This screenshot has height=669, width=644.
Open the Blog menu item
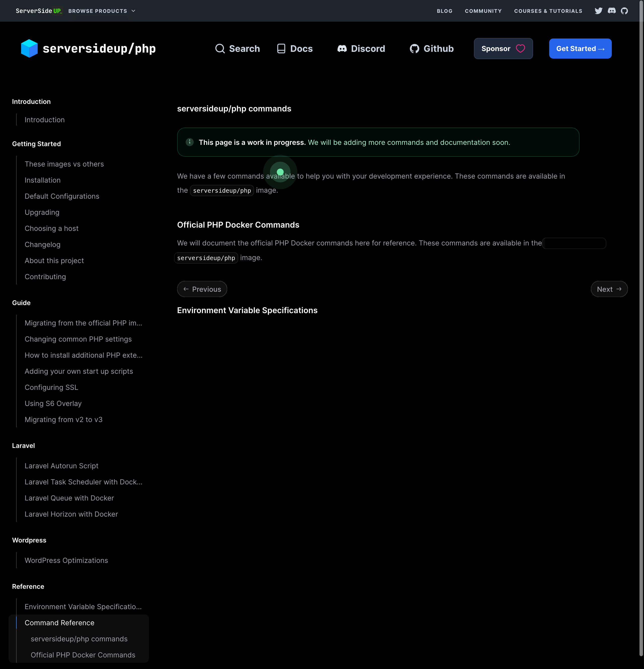click(x=444, y=11)
